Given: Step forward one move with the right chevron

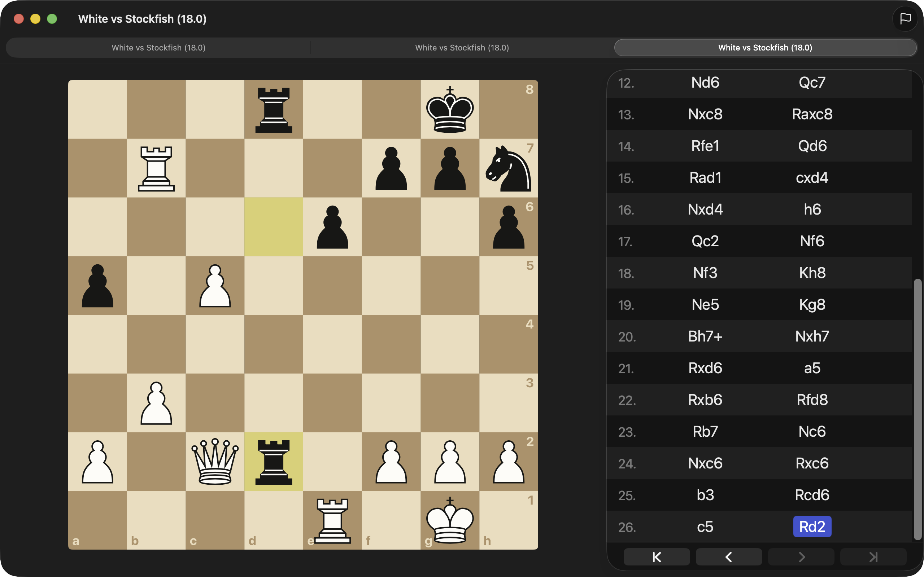Looking at the screenshot, I should [801, 557].
